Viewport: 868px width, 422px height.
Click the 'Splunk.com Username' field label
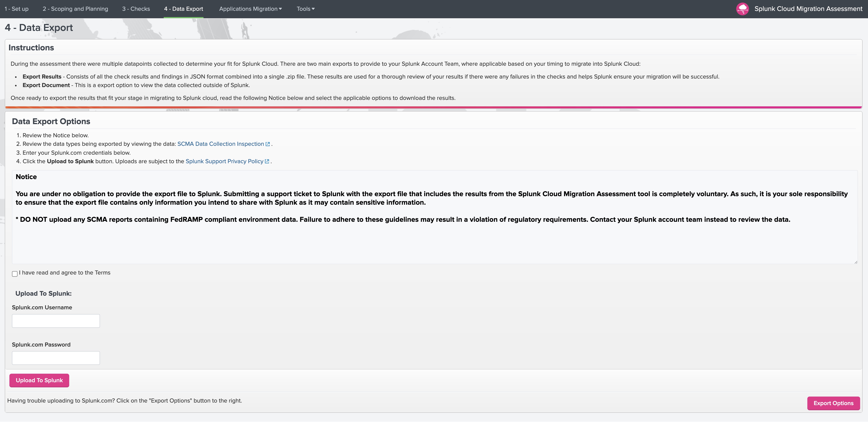click(42, 308)
